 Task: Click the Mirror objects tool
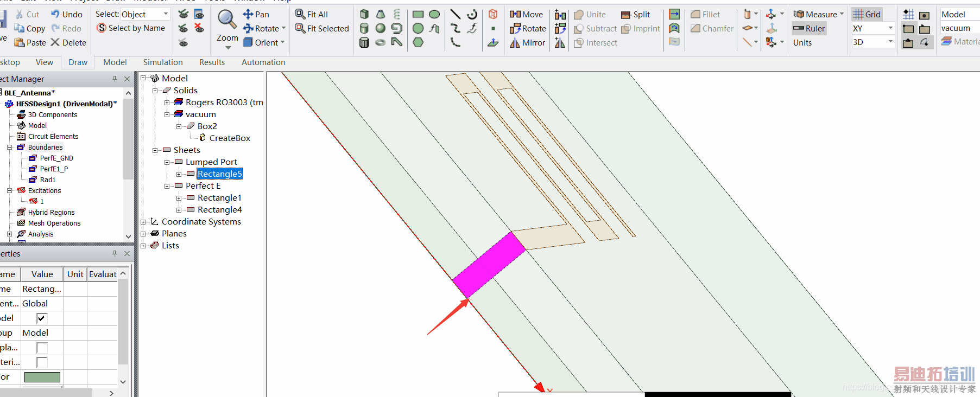527,42
